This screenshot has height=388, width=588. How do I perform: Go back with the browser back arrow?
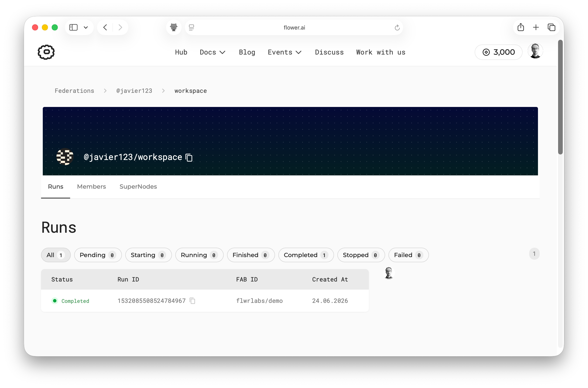click(x=105, y=27)
